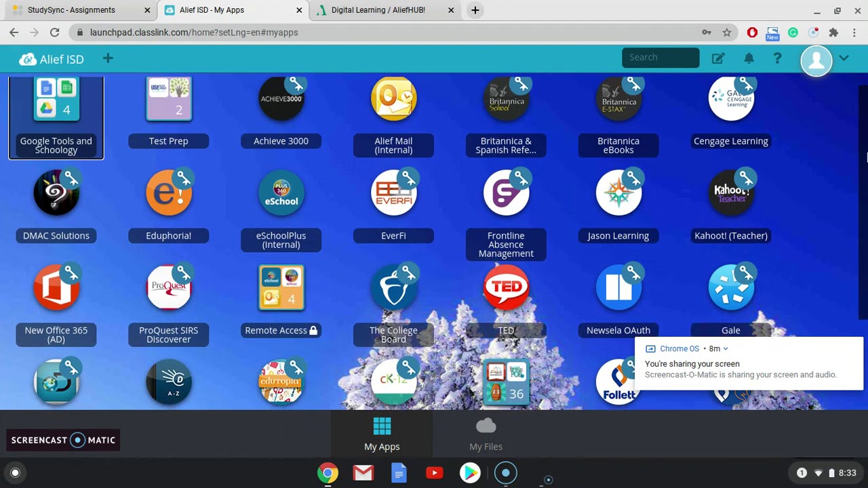Open the Gale app icon
The image size is (868, 488).
(x=731, y=288)
